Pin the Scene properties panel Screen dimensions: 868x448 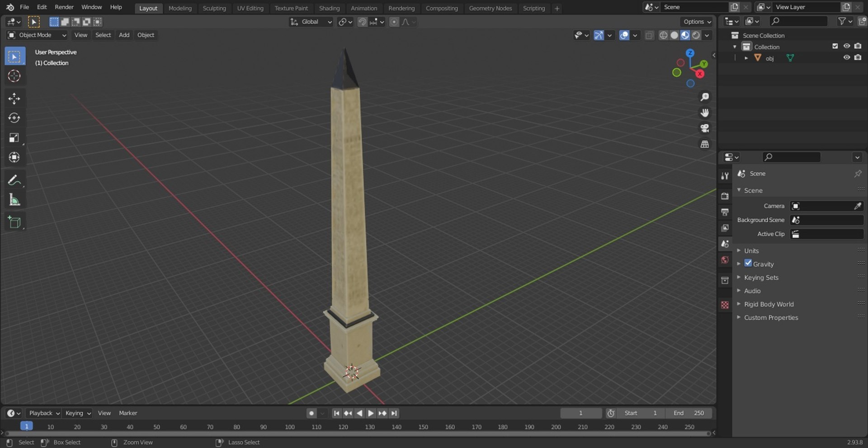point(857,174)
